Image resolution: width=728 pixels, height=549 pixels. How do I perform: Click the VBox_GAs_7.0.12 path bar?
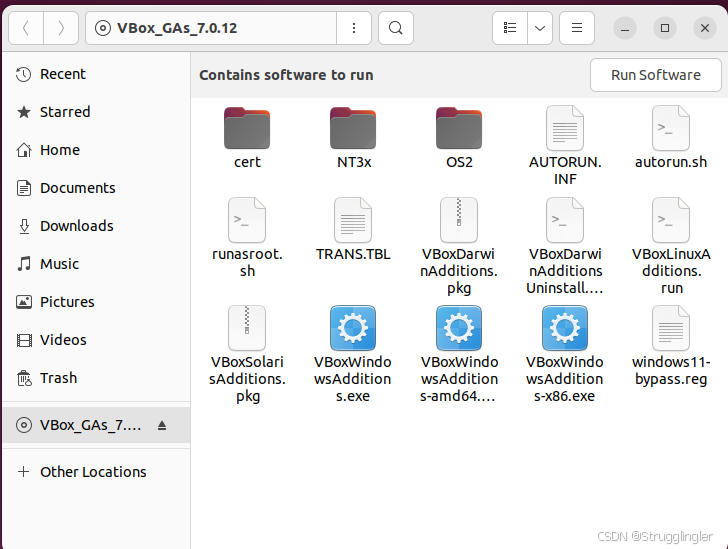[211, 28]
